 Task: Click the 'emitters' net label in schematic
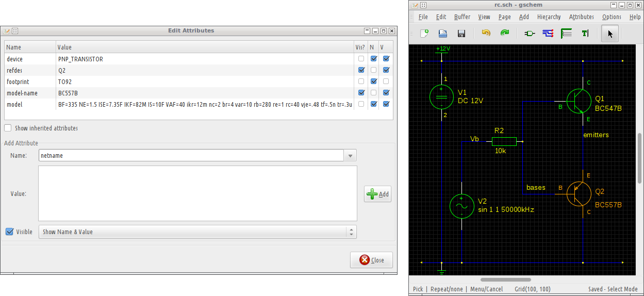596,135
